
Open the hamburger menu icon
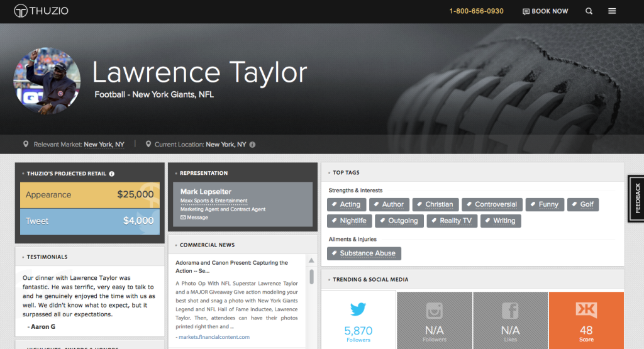point(612,11)
